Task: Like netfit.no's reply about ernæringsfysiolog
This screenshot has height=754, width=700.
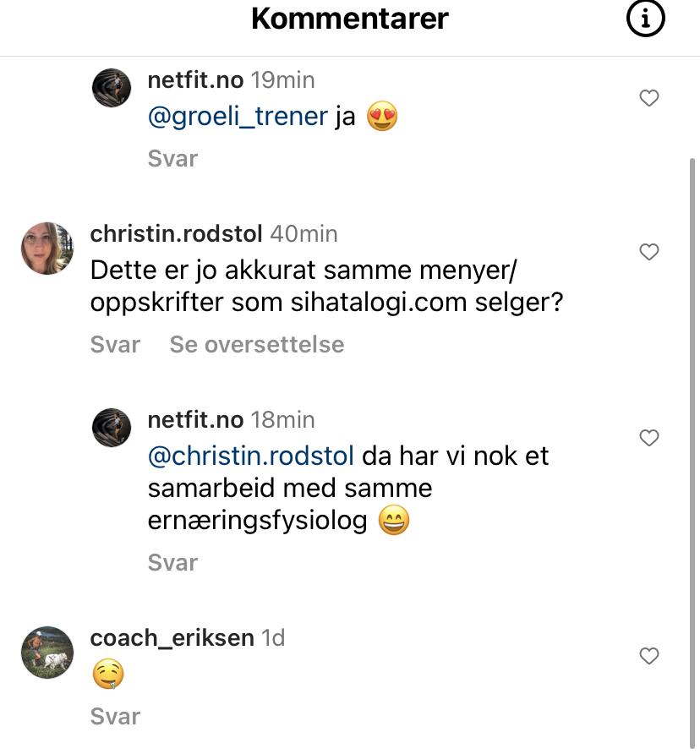Action: [x=649, y=438]
